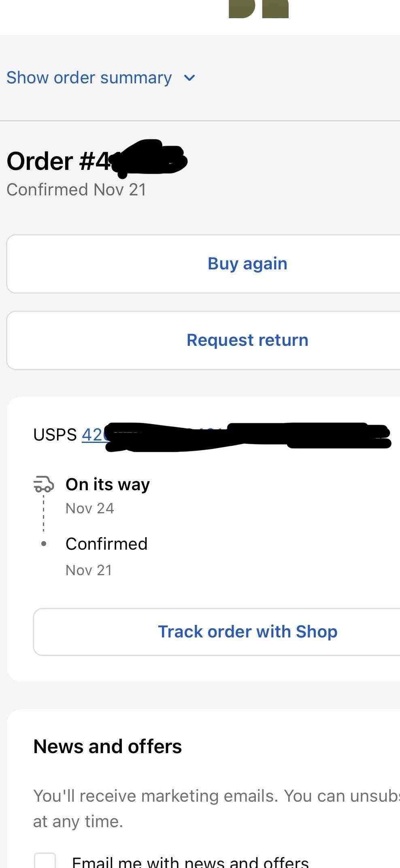Select the Order number heading
This screenshot has height=868, width=400.
click(x=59, y=161)
